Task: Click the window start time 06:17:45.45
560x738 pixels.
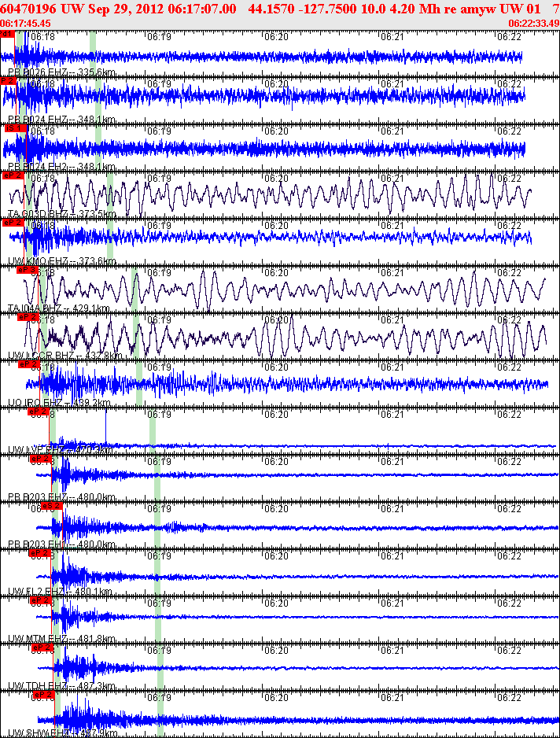Action: pyautogui.click(x=25, y=24)
